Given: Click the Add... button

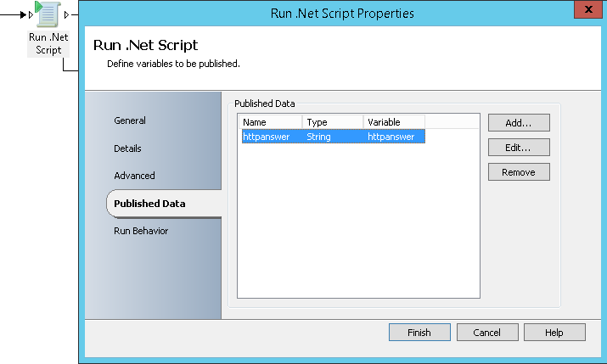Looking at the screenshot, I should pyautogui.click(x=519, y=123).
